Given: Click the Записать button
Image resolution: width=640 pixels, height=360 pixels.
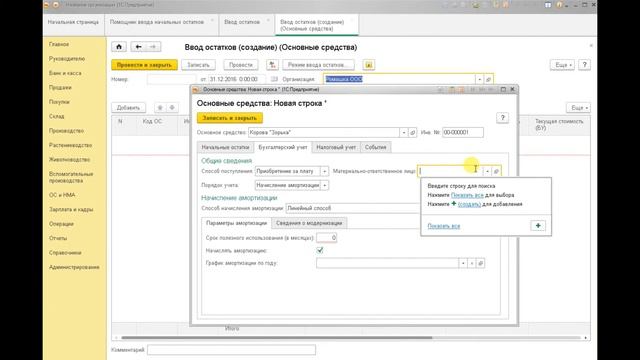Looking at the screenshot, I should tap(198, 65).
